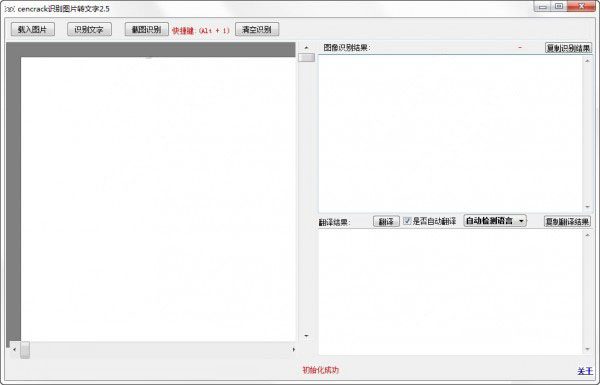The height and width of the screenshot is (385, 600).
Task: Clear results with 清空识别
Action: (257, 29)
